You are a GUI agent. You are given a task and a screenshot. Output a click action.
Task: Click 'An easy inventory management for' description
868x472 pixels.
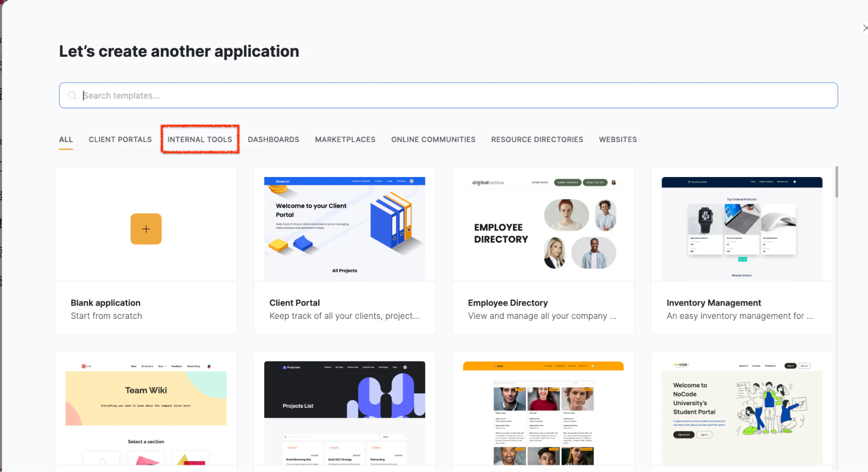[740, 316]
